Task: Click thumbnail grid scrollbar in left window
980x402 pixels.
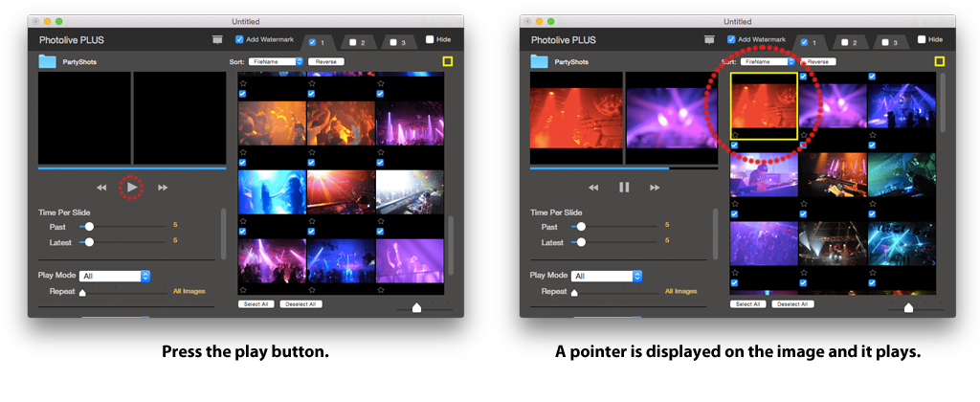Action: tap(452, 246)
